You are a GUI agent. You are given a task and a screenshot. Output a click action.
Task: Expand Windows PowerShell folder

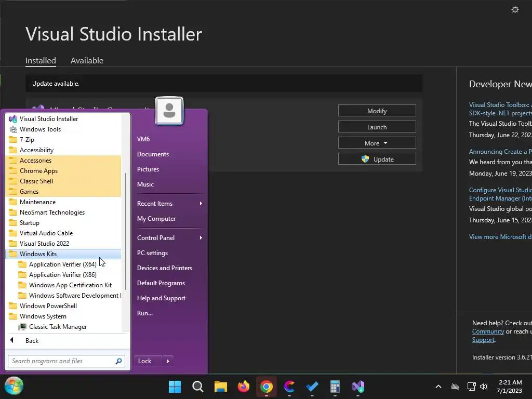coord(63,305)
